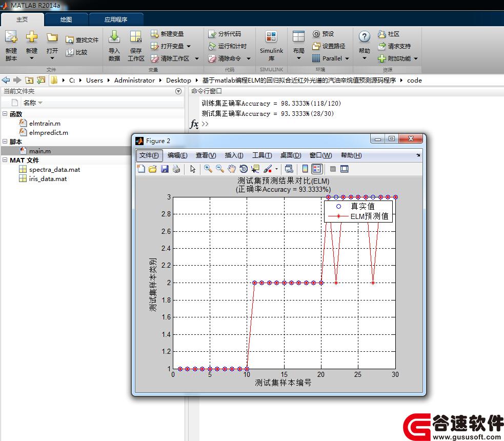Viewport: 504px width, 441px height.
Task: Open the 工具(T) menu in Figure 2
Action: (262, 155)
